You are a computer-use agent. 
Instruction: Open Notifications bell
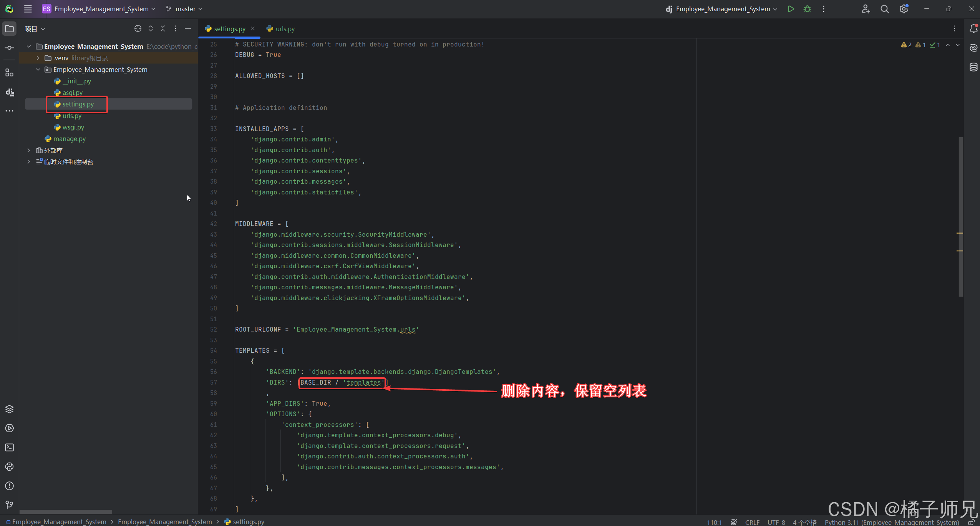(x=973, y=28)
